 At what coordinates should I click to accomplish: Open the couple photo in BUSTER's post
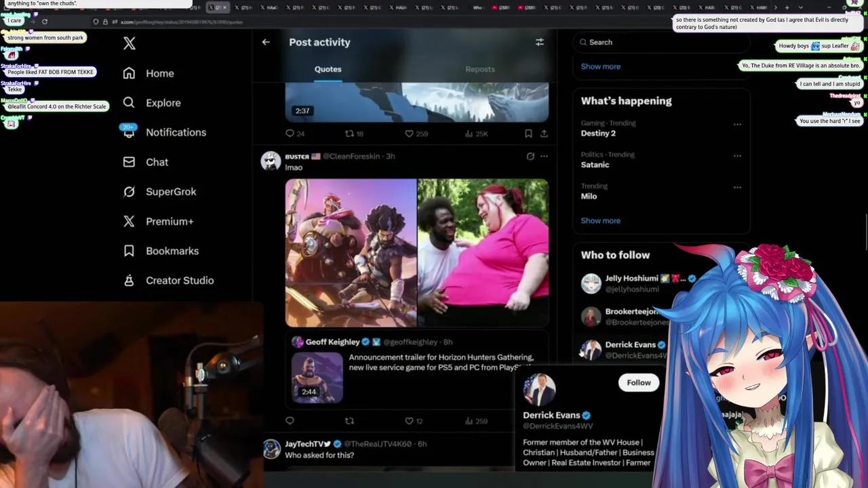pos(483,253)
